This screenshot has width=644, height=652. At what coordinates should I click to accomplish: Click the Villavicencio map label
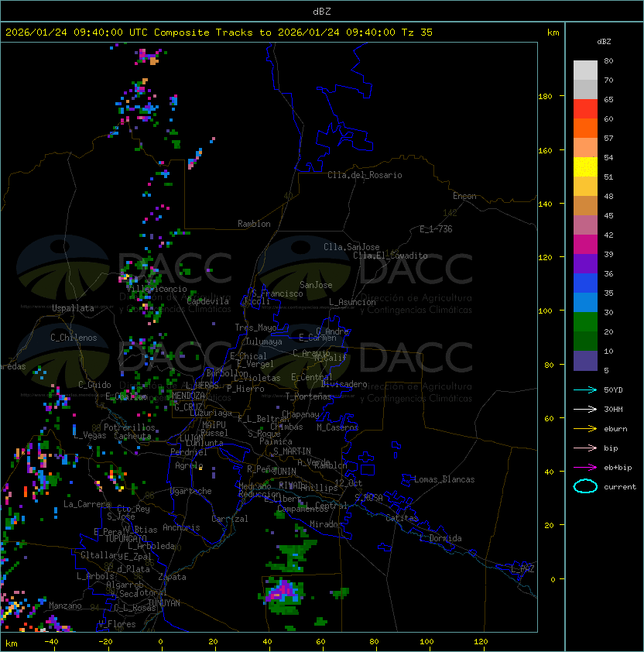point(156,289)
